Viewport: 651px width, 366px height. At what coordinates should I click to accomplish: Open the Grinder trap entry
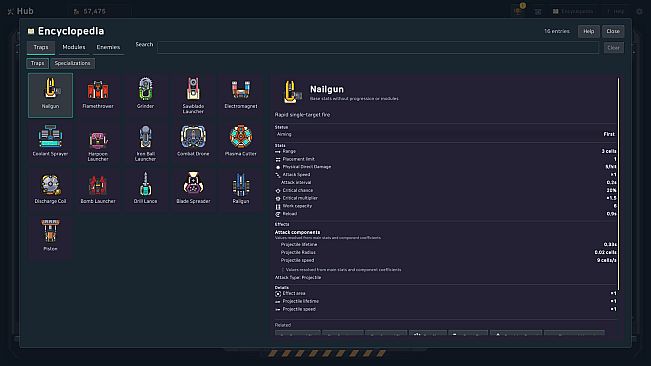(145, 95)
